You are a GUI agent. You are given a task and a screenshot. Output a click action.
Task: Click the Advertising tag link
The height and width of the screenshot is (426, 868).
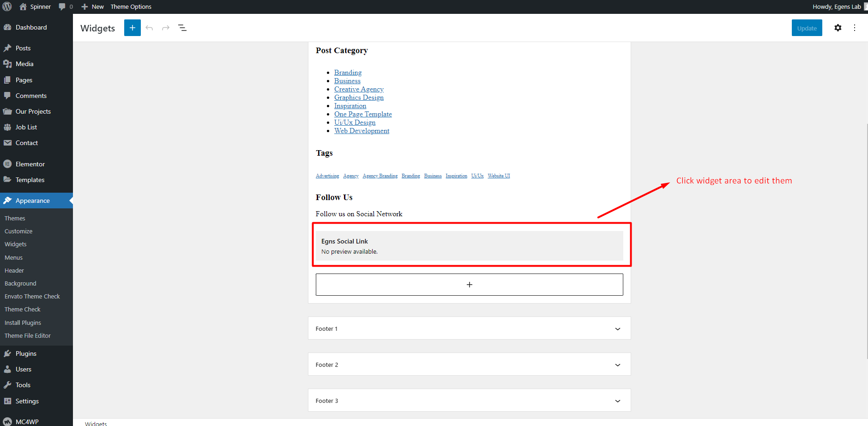[x=327, y=176]
